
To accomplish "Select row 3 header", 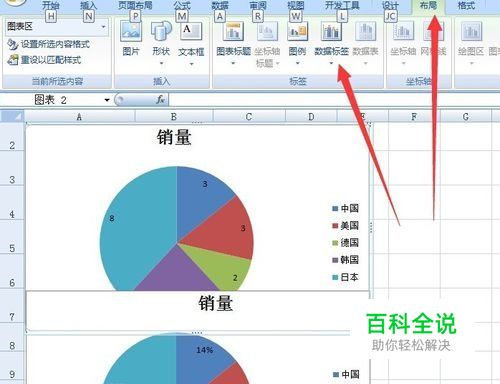I will point(12,168).
